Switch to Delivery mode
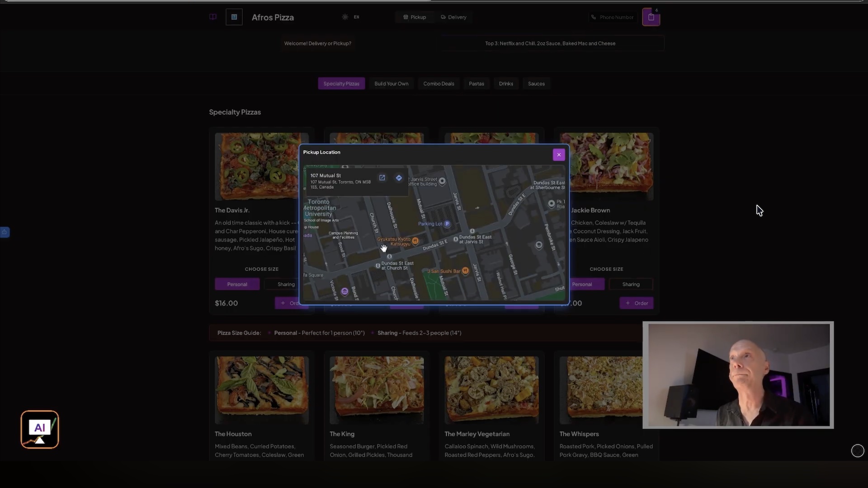The width and height of the screenshot is (868, 488). pos(453,17)
